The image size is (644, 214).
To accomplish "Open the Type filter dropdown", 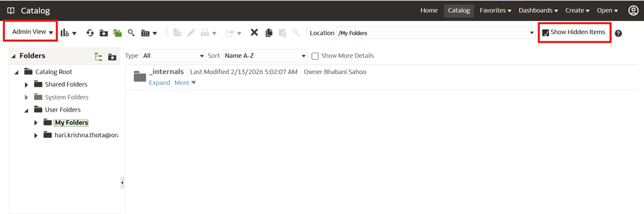I will pos(173,56).
